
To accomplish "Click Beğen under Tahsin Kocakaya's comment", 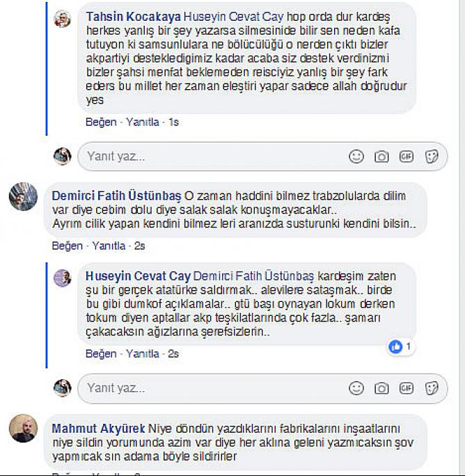I will 101,122.
